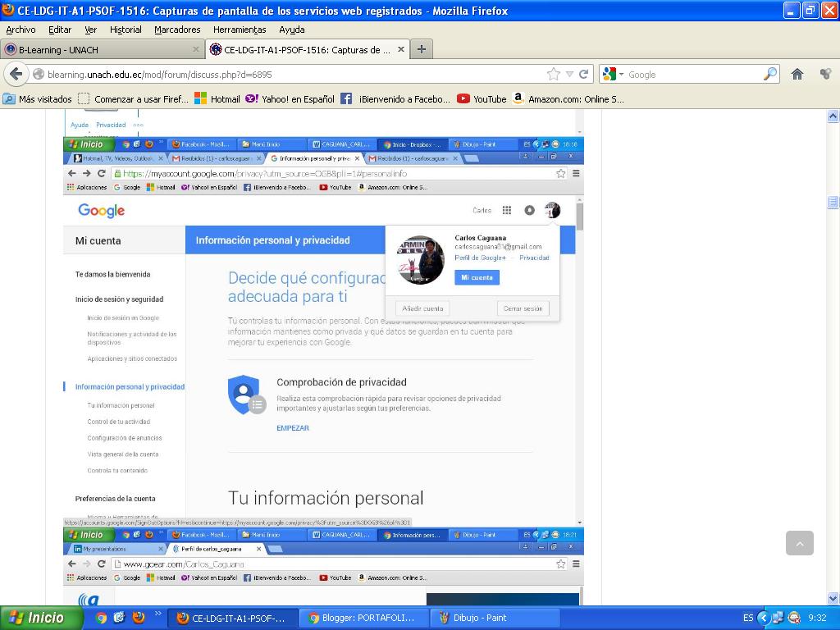Viewport: 840px width, 630px height.
Task: Click Google notifications bell icon
Action: 529,210
